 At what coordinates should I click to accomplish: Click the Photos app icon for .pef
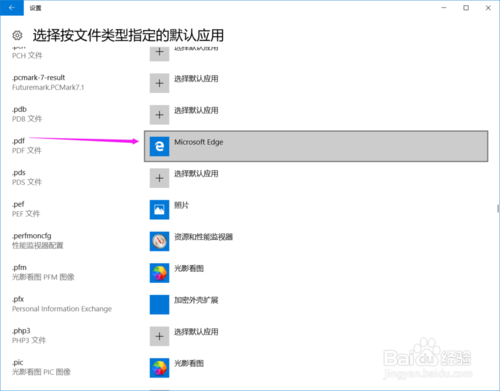[x=159, y=210]
